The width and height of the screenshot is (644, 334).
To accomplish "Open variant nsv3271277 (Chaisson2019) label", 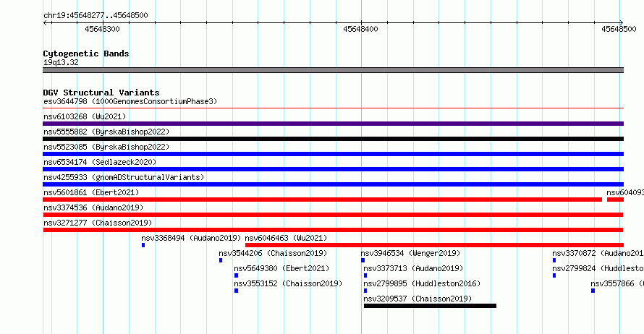I will (98, 223).
